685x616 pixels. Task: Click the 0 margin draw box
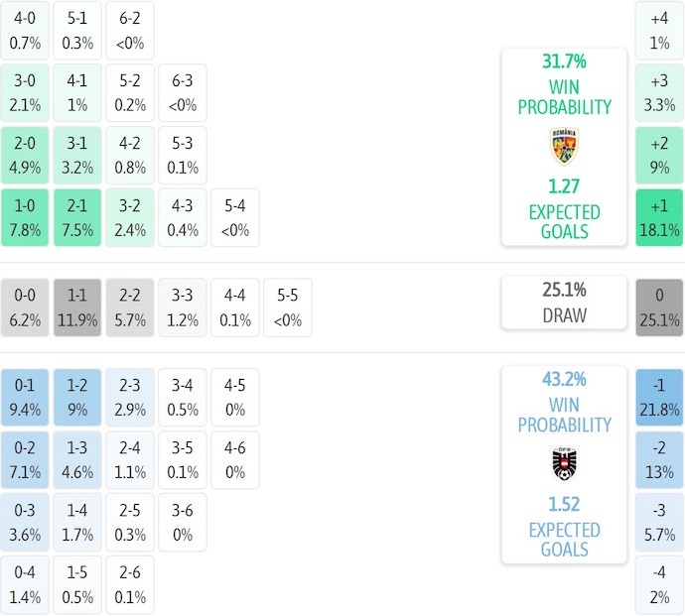point(659,308)
